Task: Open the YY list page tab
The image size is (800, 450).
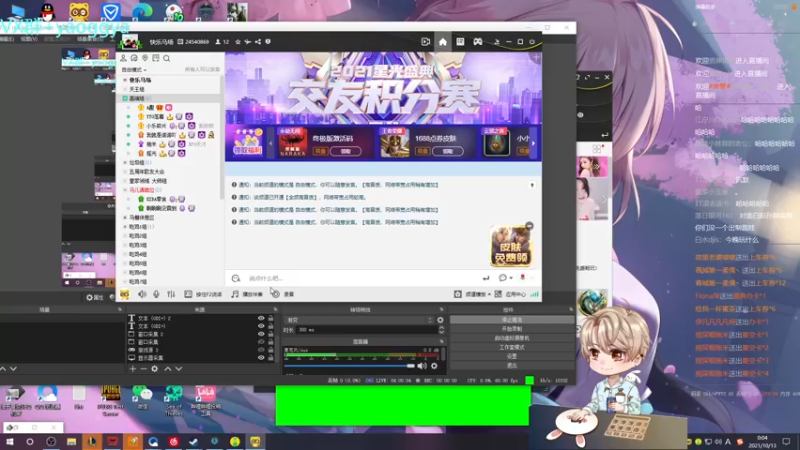Action: click(x=460, y=42)
